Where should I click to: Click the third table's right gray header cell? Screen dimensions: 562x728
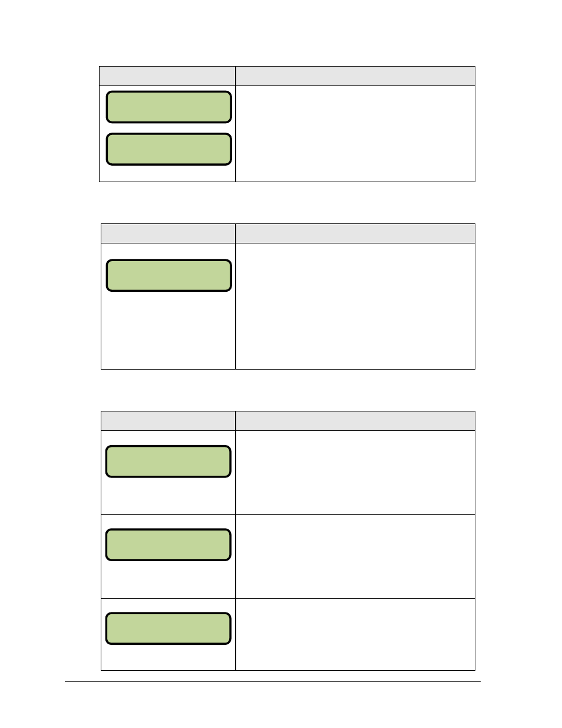click(x=355, y=421)
